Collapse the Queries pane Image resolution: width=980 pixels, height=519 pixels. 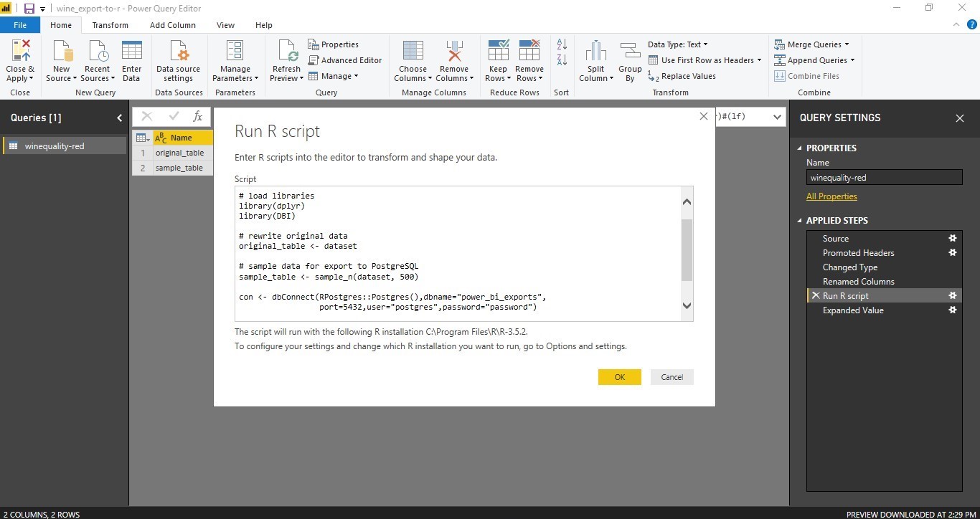[120, 118]
